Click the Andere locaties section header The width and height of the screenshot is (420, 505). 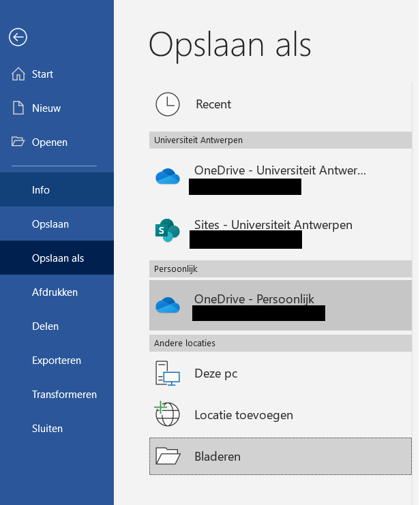click(x=280, y=343)
